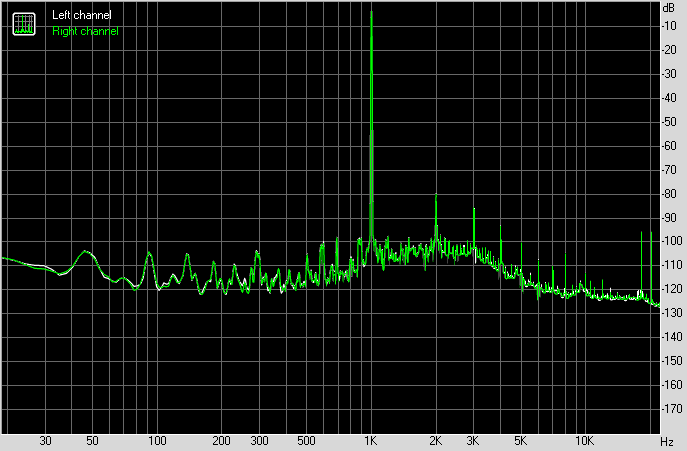
Task: Click the "200" frequency axis label
Action: click(221, 440)
